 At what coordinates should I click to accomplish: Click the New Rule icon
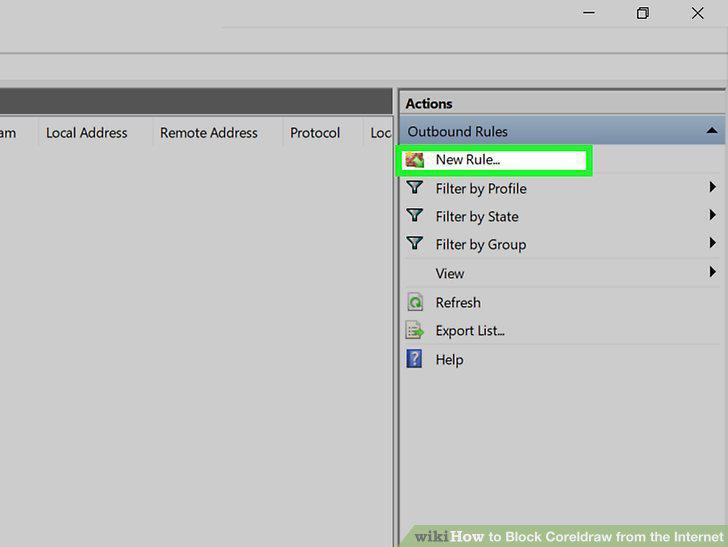click(x=415, y=160)
